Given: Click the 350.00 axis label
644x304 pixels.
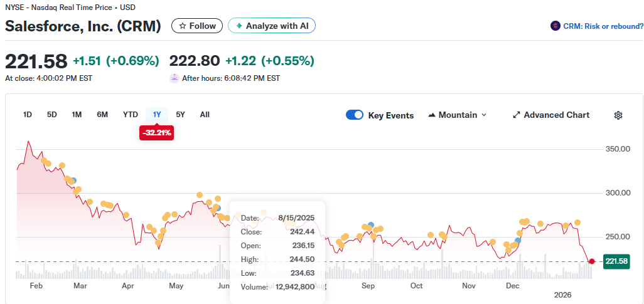Looking at the screenshot, I should tap(618, 149).
